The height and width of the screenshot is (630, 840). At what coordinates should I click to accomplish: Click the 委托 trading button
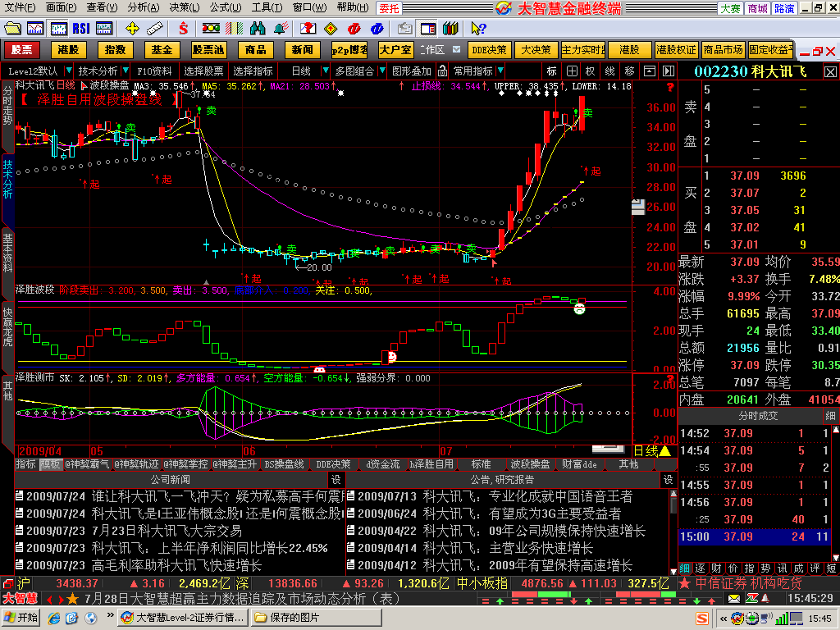(389, 8)
